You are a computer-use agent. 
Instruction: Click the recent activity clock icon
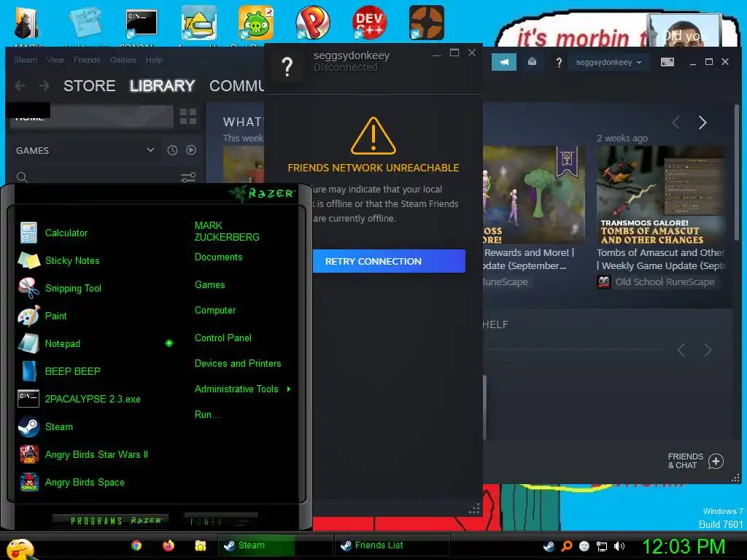[172, 150]
